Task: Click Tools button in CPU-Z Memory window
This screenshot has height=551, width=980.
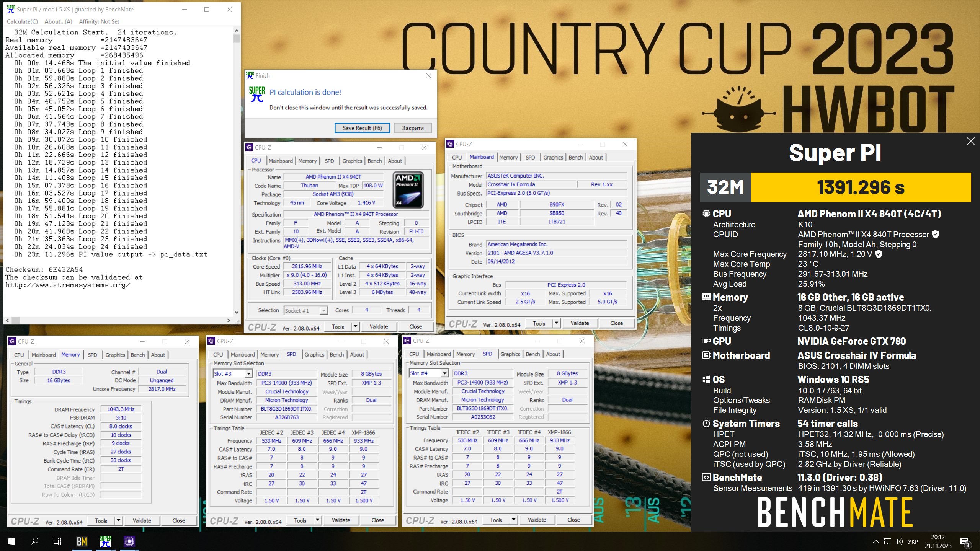Action: [101, 520]
